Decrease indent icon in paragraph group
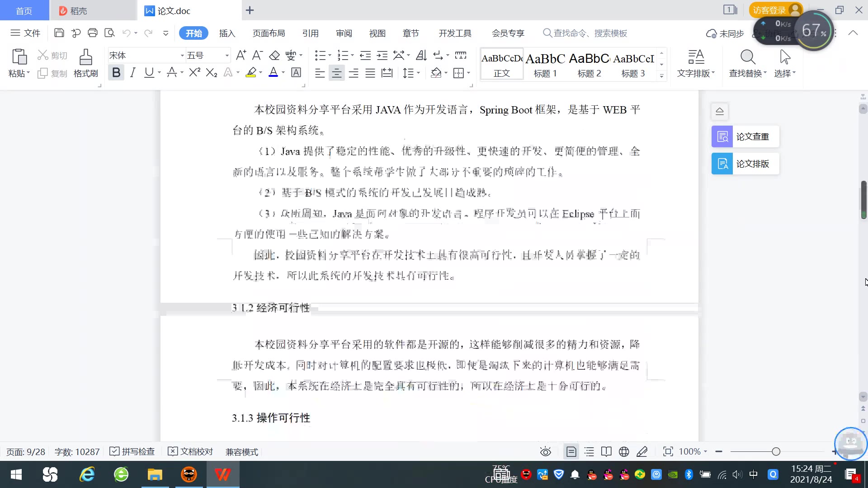The height and width of the screenshot is (488, 868). coord(365,55)
